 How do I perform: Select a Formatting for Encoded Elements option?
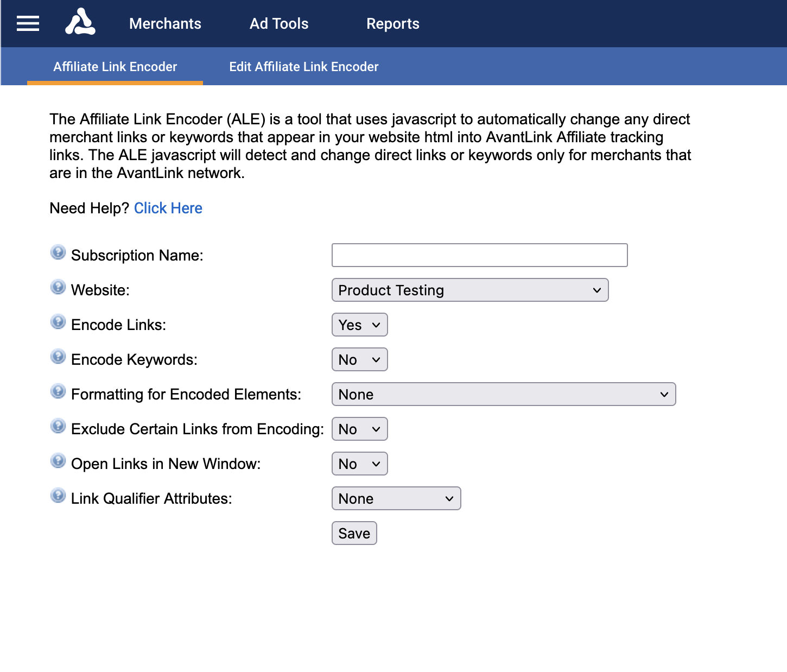point(504,394)
